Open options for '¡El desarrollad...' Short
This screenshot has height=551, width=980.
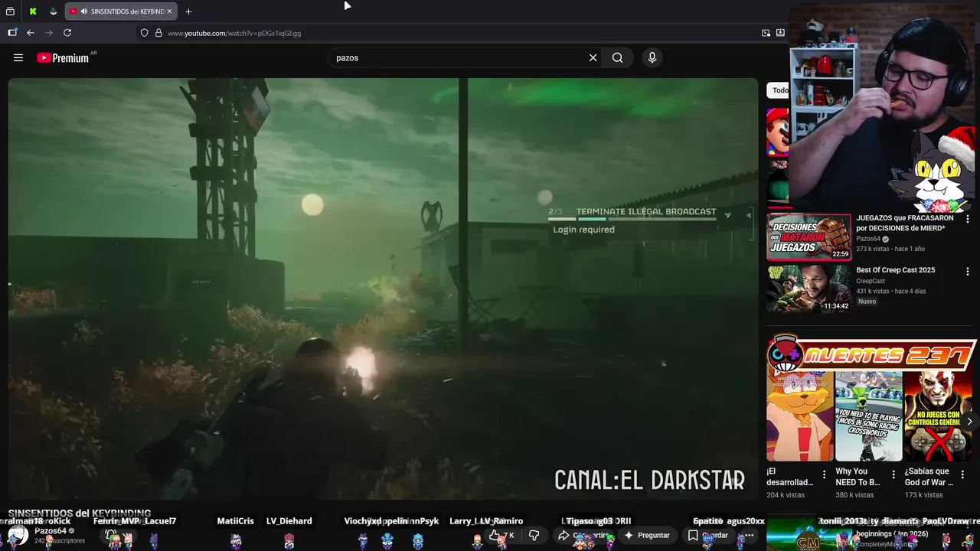[824, 475]
